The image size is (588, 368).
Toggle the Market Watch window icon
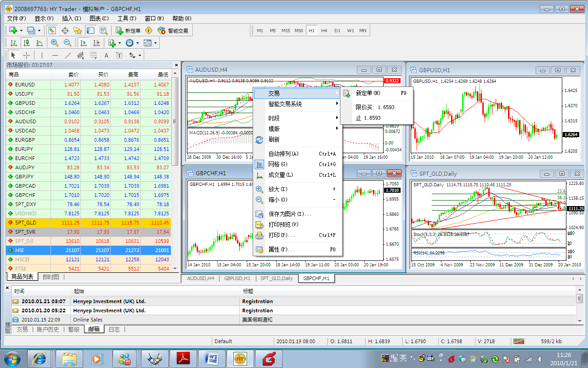coord(52,30)
